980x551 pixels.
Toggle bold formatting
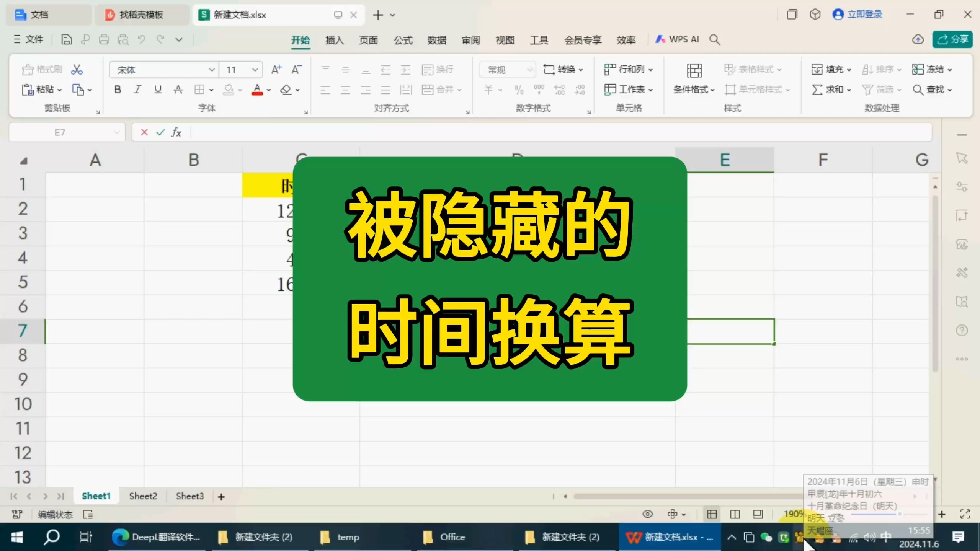pos(117,90)
